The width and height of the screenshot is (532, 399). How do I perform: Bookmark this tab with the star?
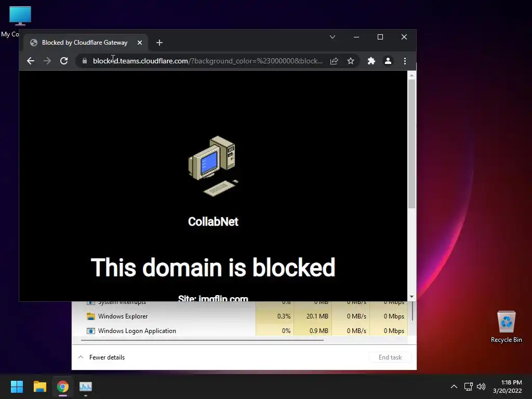tap(351, 61)
